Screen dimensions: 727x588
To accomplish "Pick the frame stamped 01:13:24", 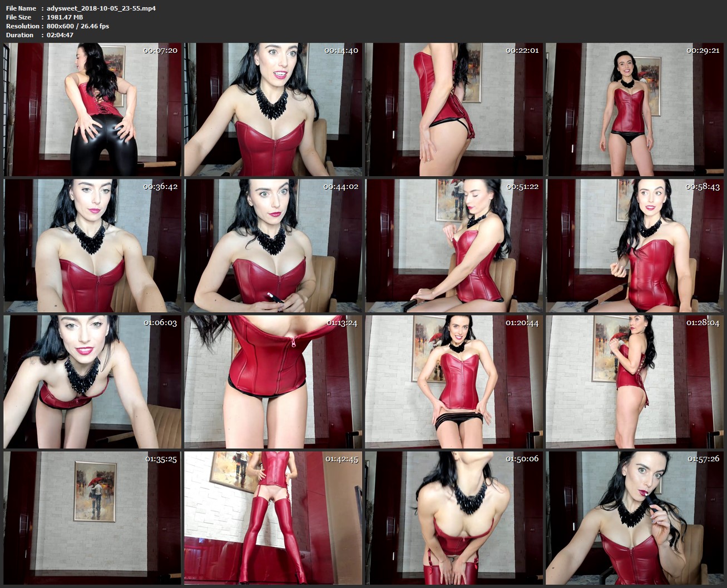I will pyautogui.click(x=273, y=382).
